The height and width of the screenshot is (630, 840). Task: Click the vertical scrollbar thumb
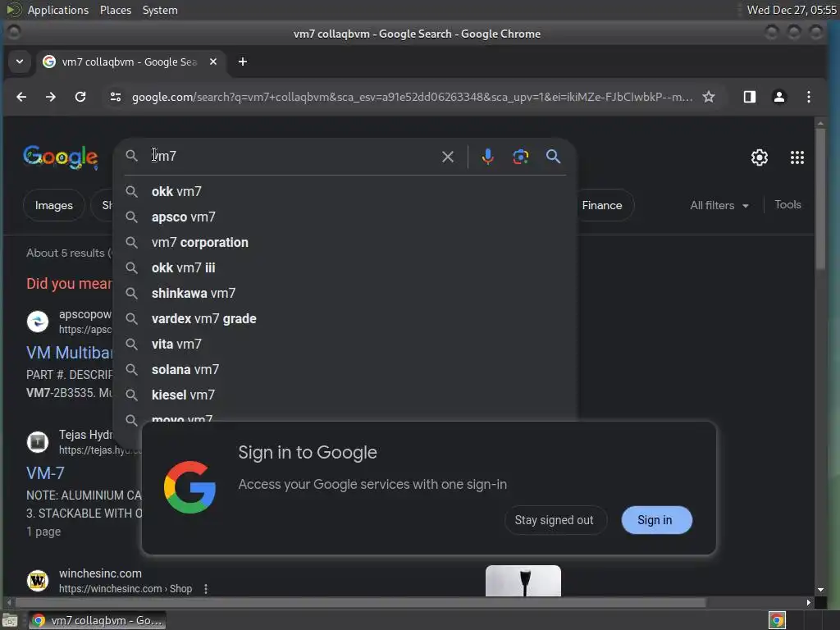820,199
